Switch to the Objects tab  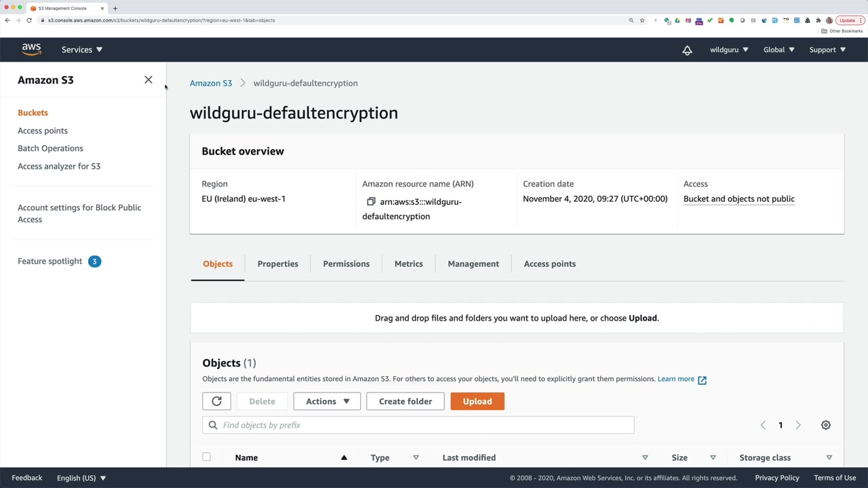pos(218,264)
